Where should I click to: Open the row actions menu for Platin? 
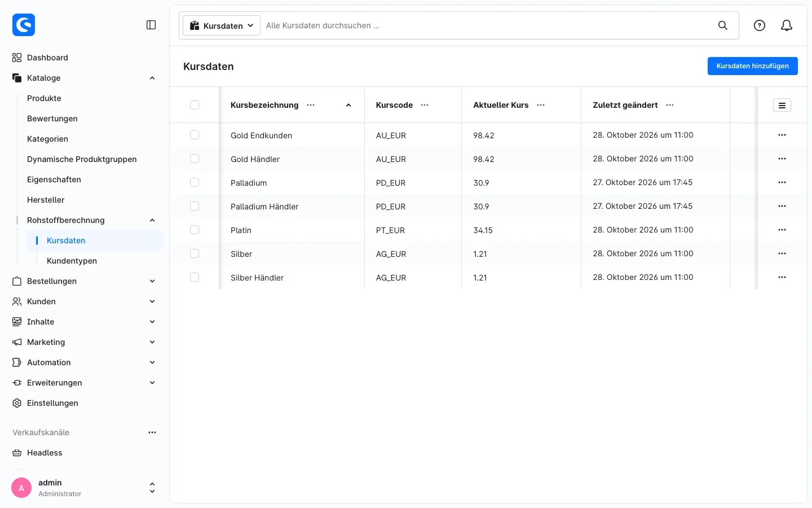coord(782,230)
